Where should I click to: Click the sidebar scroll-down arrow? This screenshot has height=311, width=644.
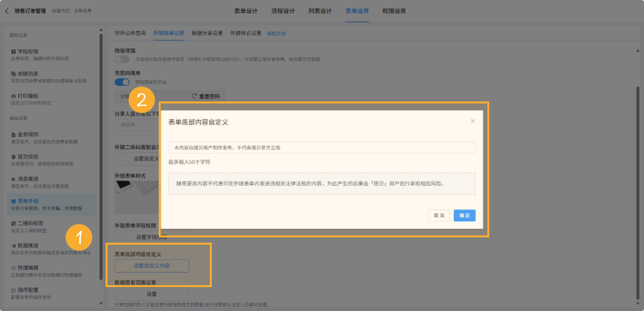(x=101, y=303)
